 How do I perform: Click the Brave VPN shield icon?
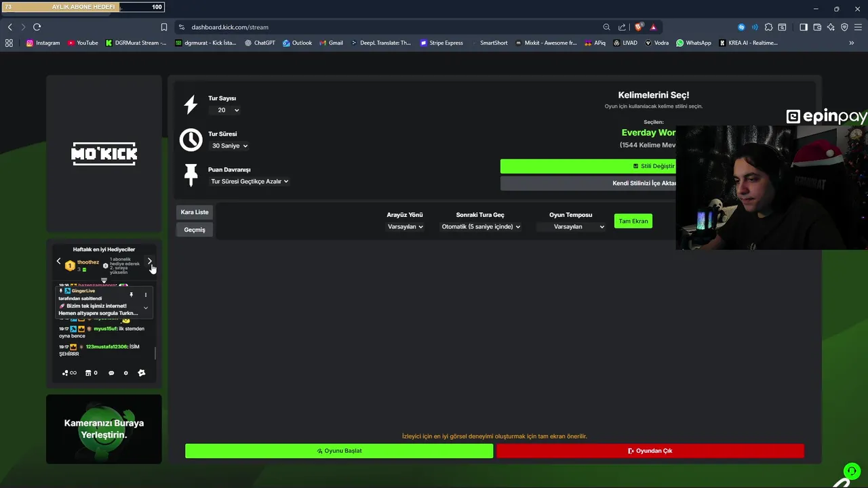[x=844, y=27]
